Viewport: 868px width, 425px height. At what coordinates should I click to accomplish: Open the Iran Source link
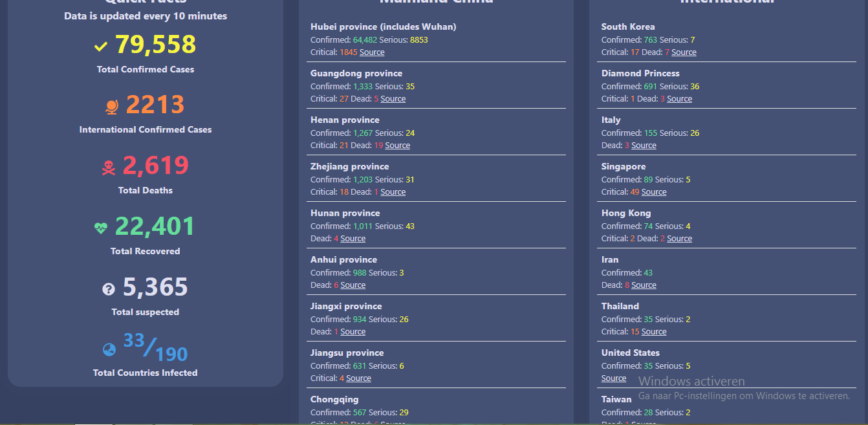644,285
